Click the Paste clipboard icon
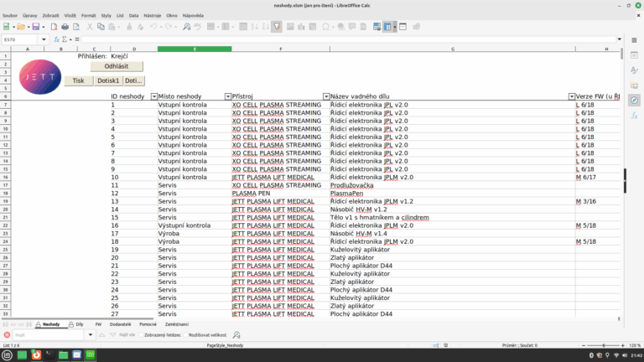This screenshot has width=644, height=362. [112, 27]
